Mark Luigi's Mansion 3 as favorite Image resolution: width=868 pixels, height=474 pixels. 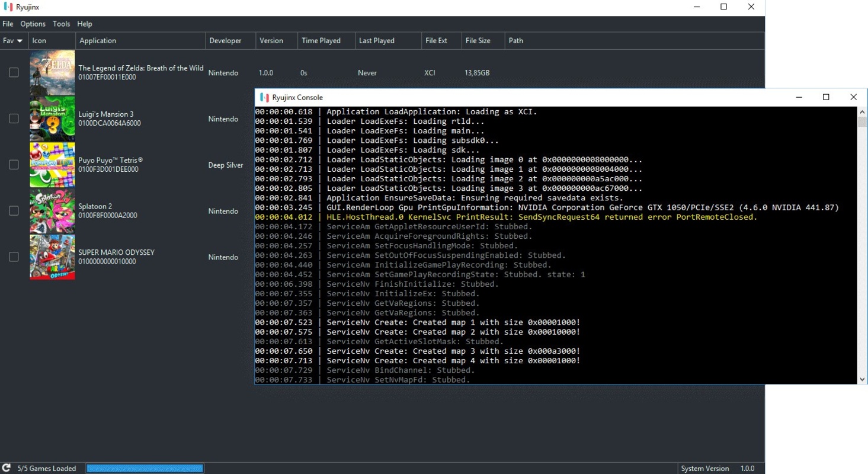(x=14, y=118)
